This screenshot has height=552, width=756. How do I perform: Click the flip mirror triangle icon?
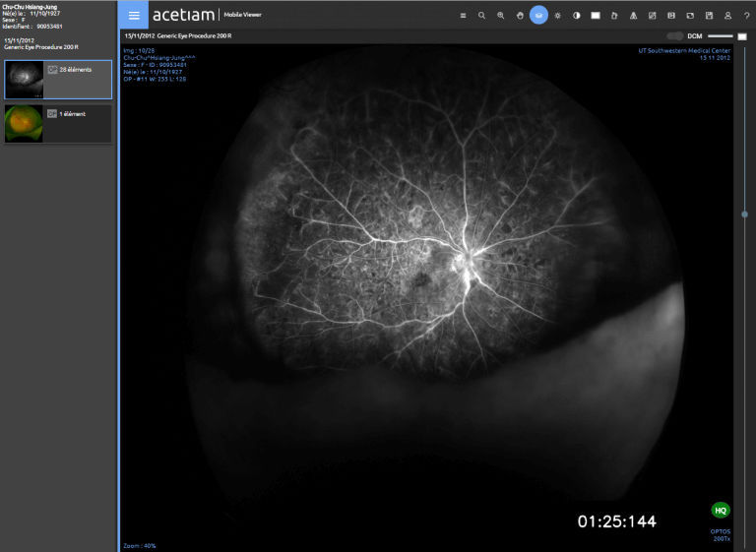[633, 16]
